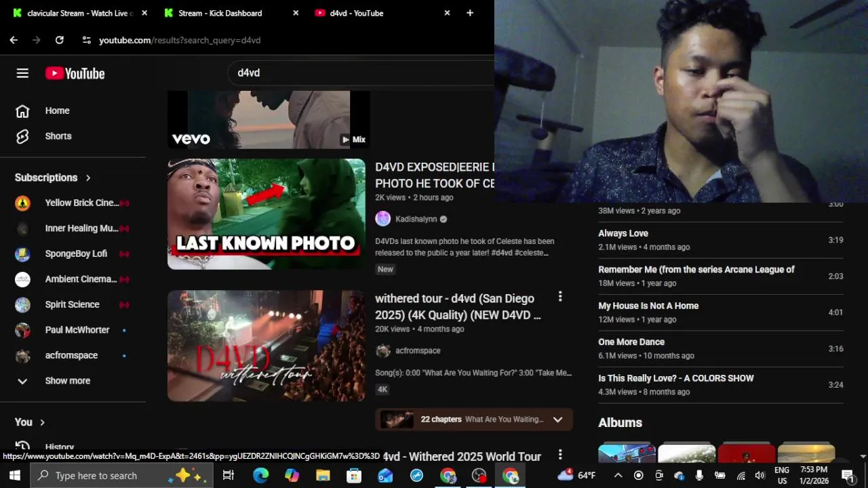Click the d4vd search input field
Viewport: 868px width, 488px height.
362,73
